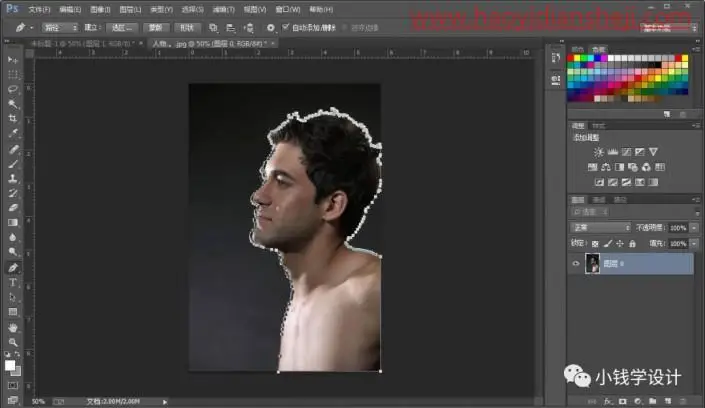Select the Eraser tool
Viewport: 705px width, 408px height.
point(13,208)
